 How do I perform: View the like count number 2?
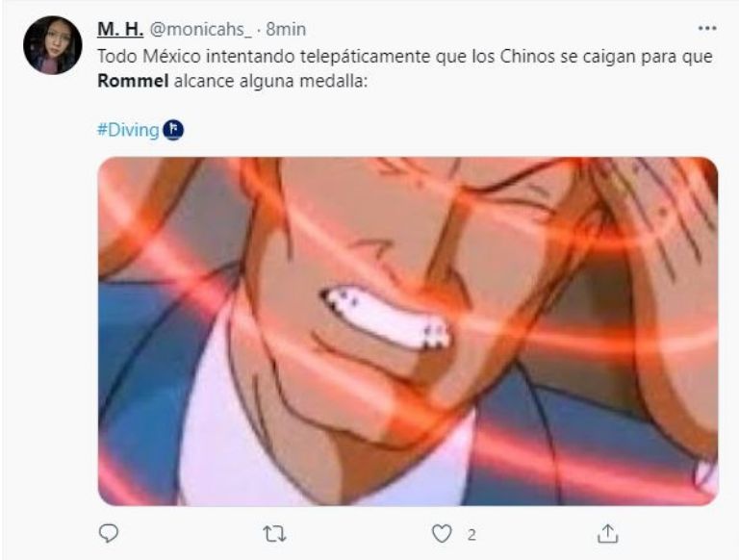pyautogui.click(x=471, y=535)
